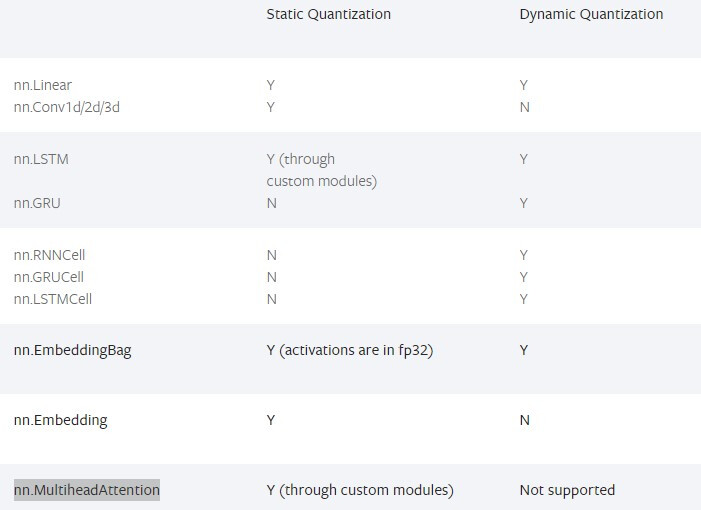Screen dimensions: 701x510
Task: Click the nn.Embedding row label
Action: tap(60, 420)
